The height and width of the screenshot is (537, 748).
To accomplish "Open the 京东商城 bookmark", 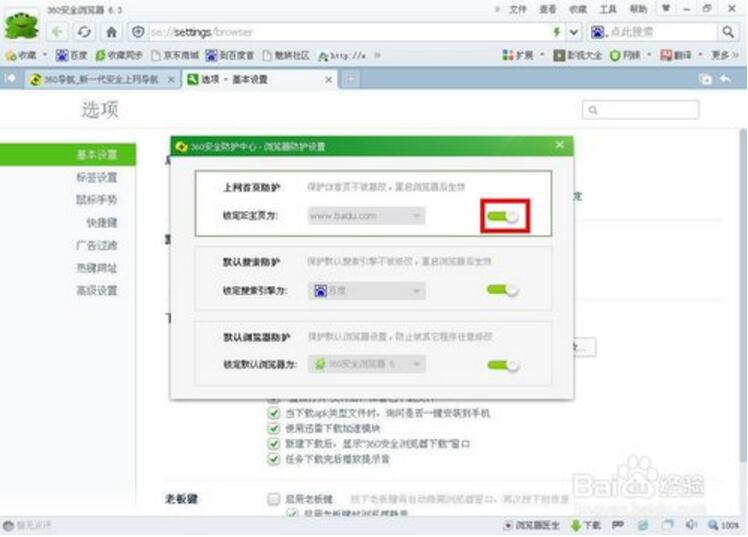I will tap(175, 55).
